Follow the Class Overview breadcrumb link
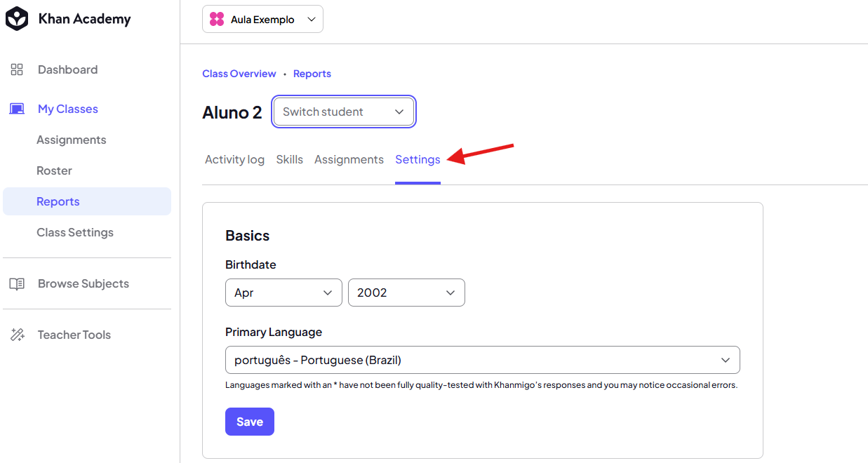Screen dimensions: 868x463 pos(239,74)
